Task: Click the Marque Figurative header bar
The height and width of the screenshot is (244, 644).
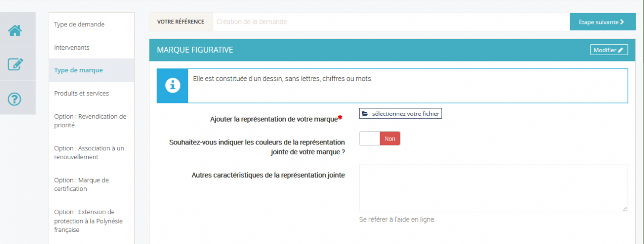Action: (366, 50)
